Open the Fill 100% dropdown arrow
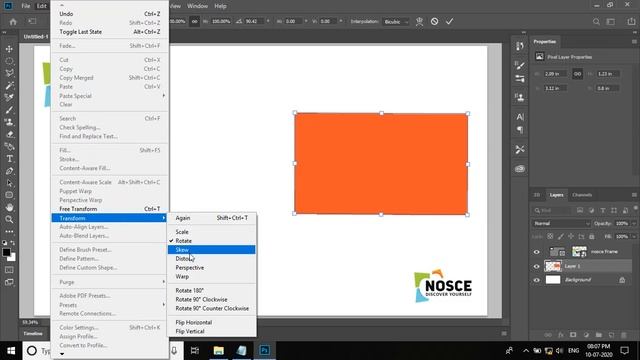Viewport: 640px width, 360px height. click(x=633, y=237)
